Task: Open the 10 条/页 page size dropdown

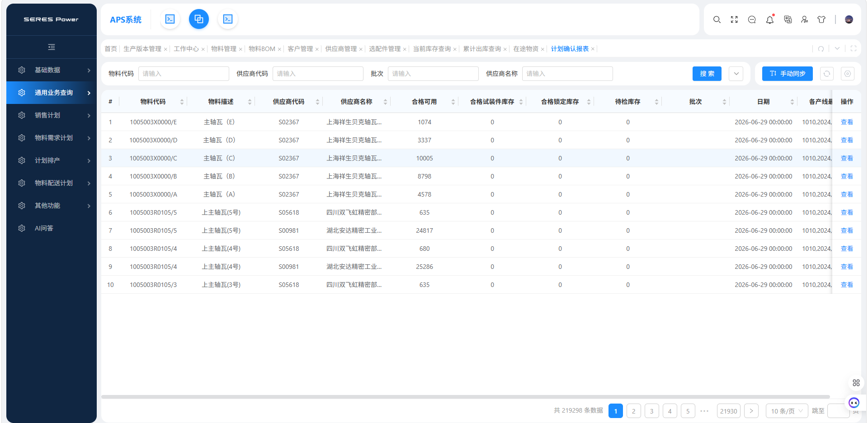Action: tap(787, 411)
